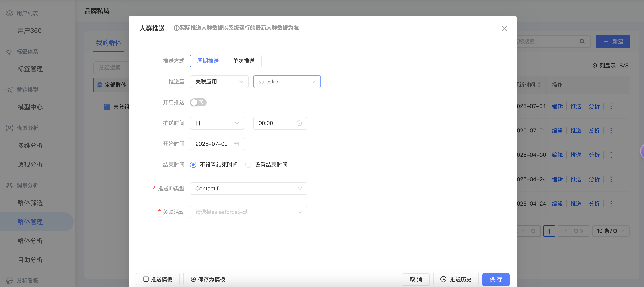Expand the salesforce application dropdown

click(287, 82)
